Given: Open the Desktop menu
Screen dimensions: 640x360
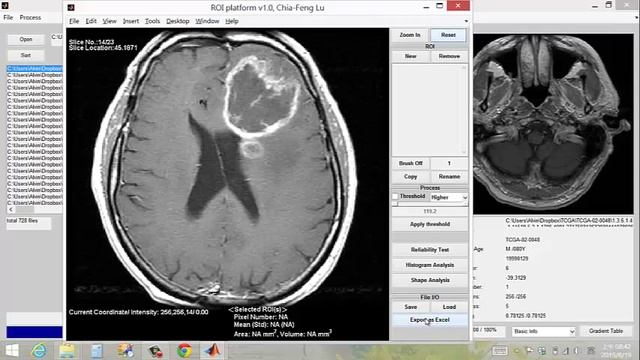Looking at the screenshot, I should (x=178, y=21).
